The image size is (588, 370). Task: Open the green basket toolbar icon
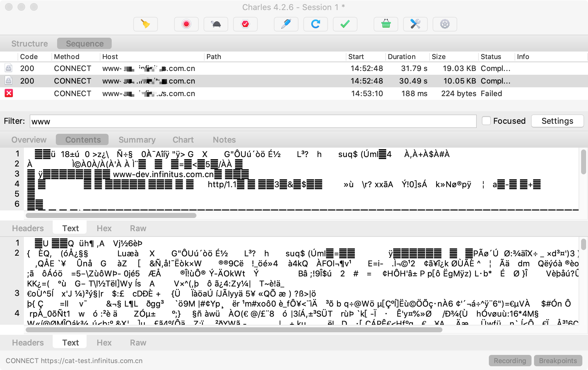386,24
